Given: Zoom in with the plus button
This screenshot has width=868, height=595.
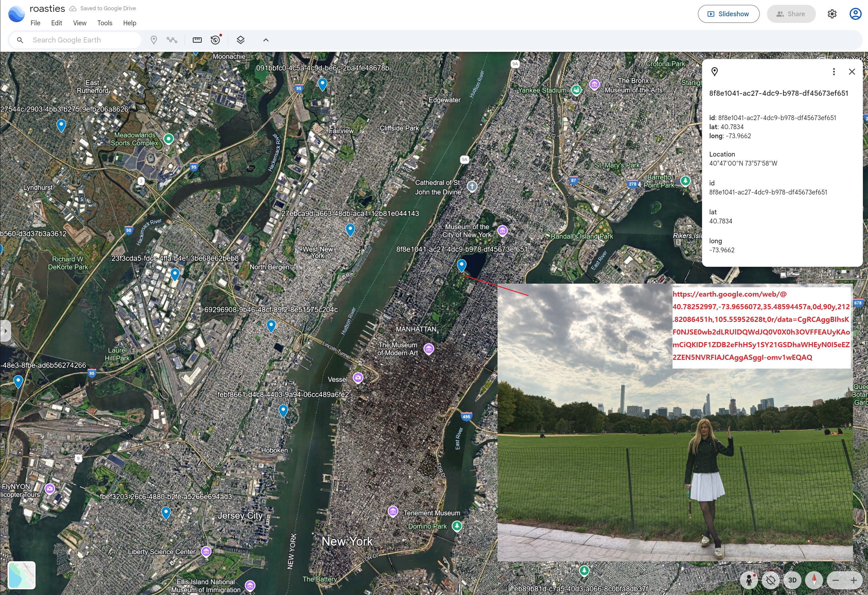Looking at the screenshot, I should 854,580.
